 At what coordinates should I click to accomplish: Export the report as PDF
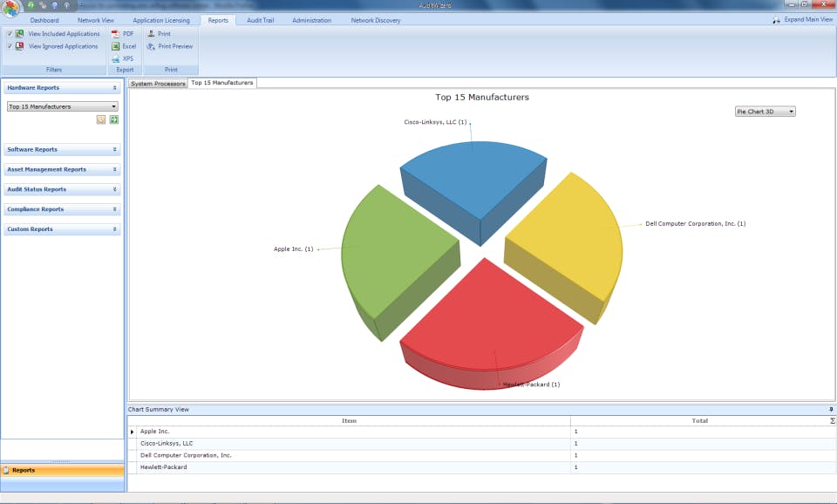(x=122, y=34)
